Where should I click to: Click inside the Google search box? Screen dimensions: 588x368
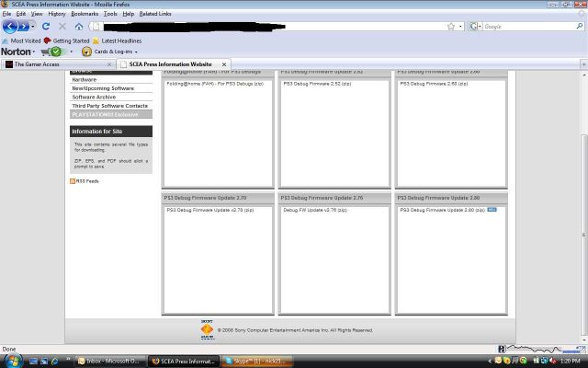529,27
